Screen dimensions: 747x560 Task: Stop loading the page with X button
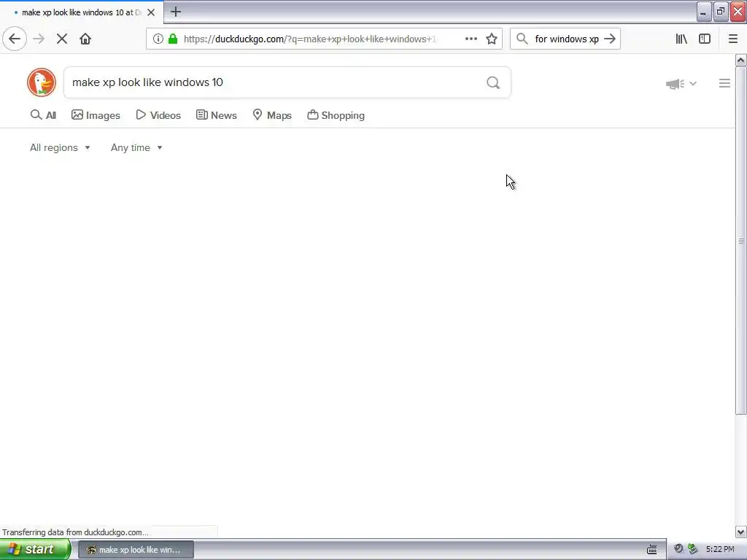click(62, 39)
